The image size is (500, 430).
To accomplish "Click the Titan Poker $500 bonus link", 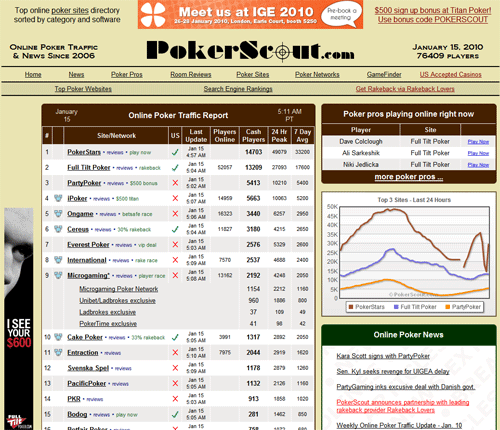I will (433, 10).
